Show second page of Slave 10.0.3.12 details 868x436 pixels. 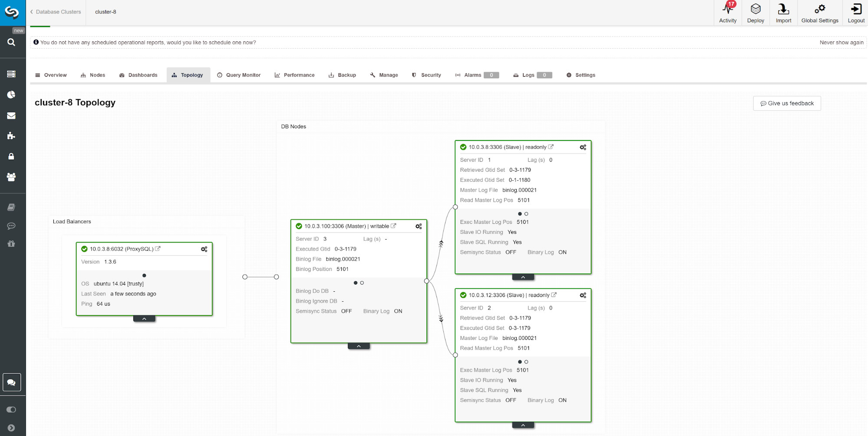tap(526, 362)
